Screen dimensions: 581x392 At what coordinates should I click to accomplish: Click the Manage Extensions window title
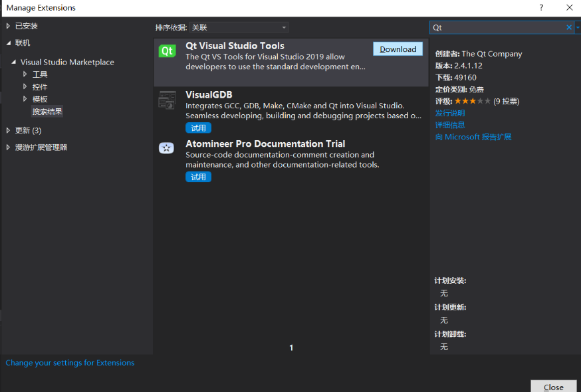click(41, 7)
